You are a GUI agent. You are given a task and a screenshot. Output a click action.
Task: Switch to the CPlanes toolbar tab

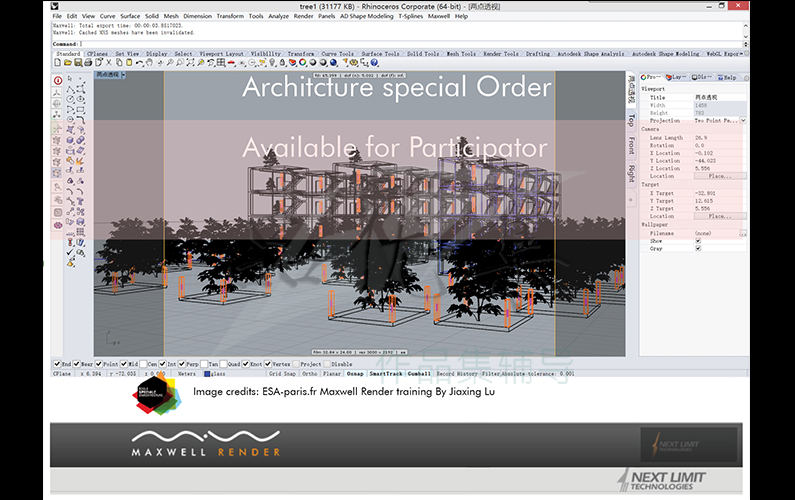pos(97,53)
